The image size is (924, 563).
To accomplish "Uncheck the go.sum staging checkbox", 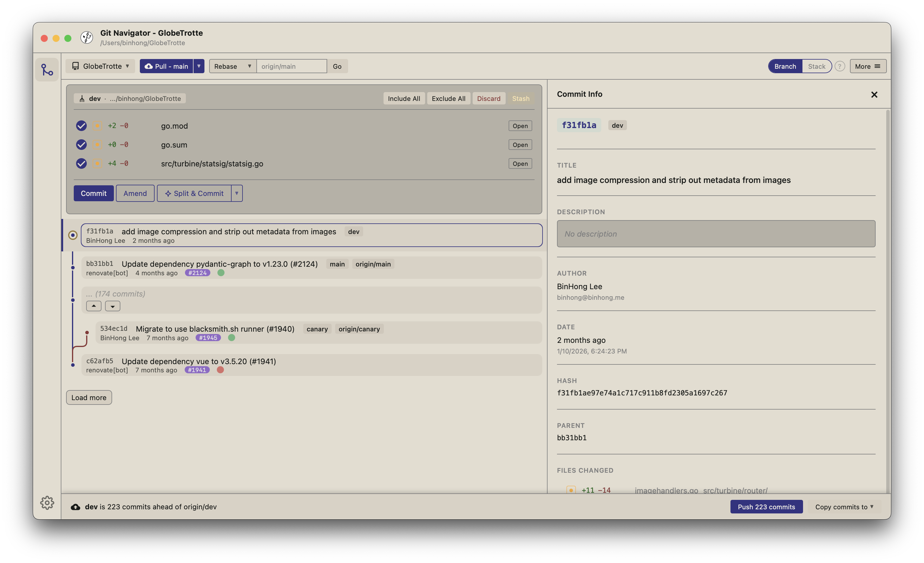I will pos(81,144).
